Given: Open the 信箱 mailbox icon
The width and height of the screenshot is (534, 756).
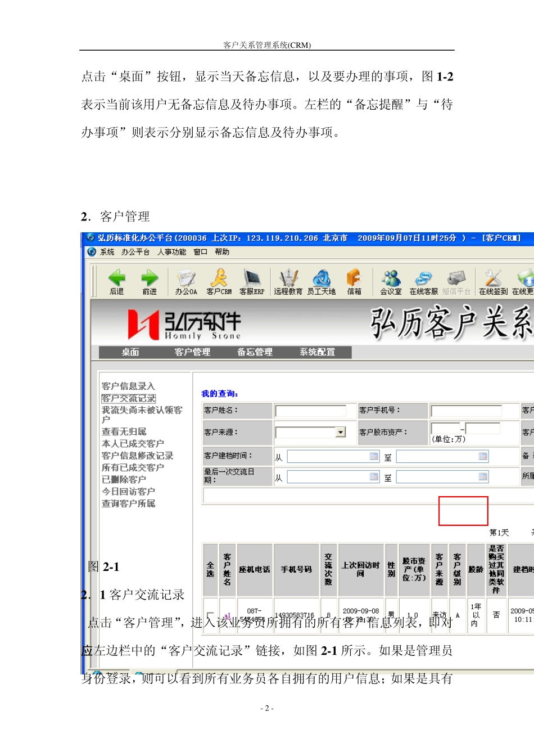Looking at the screenshot, I should point(354,278).
